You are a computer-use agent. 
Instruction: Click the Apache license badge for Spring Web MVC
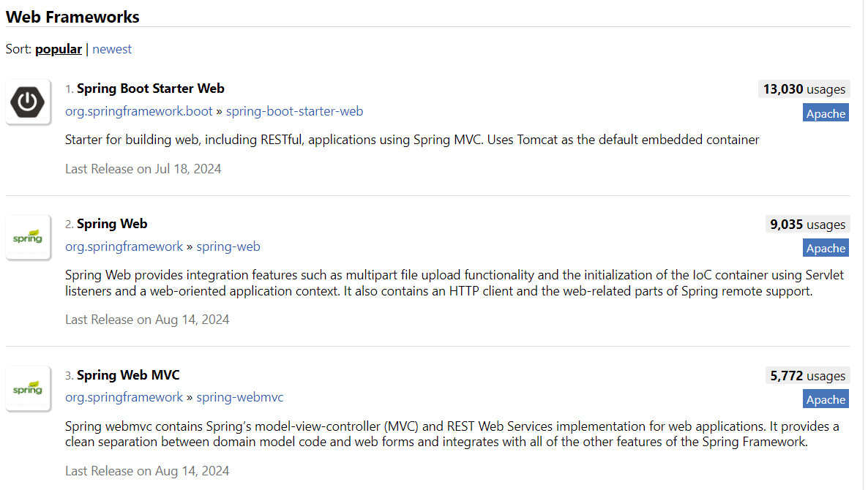coord(826,399)
